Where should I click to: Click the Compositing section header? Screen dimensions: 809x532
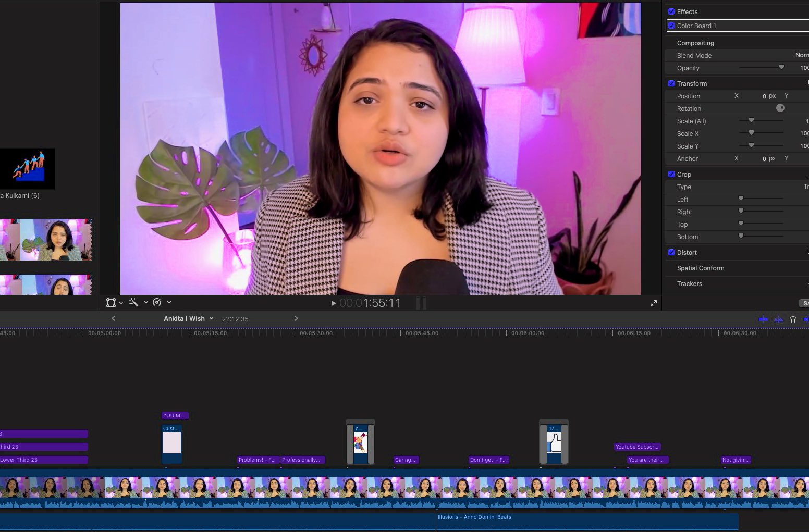(695, 43)
